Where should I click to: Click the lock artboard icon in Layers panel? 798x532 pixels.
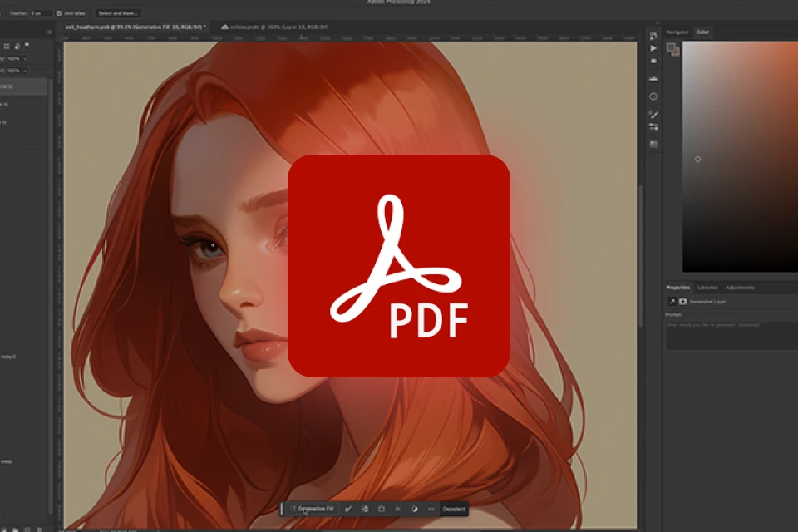tap(6, 47)
